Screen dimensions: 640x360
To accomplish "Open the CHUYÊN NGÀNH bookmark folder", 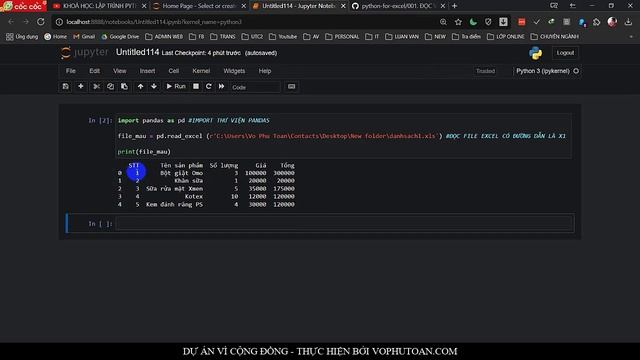I will point(555,37).
